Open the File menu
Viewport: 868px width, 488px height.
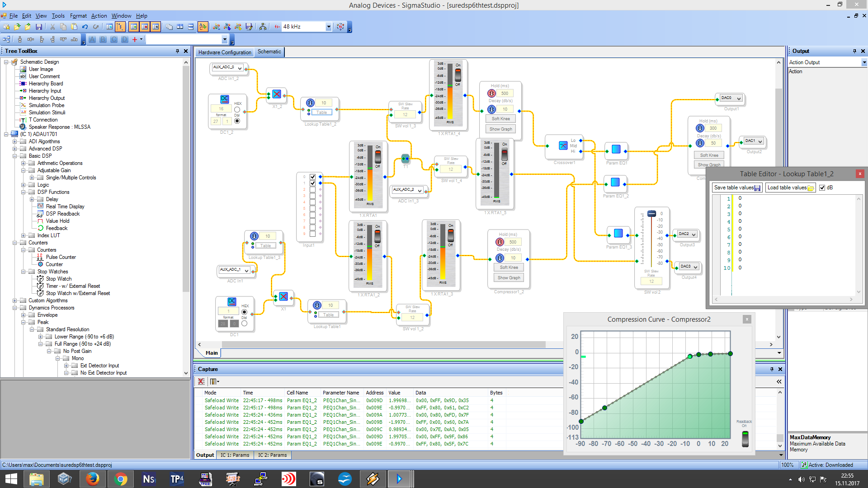point(14,16)
